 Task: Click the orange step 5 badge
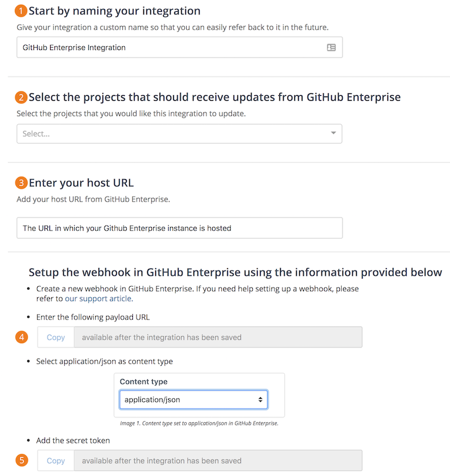[x=22, y=461]
